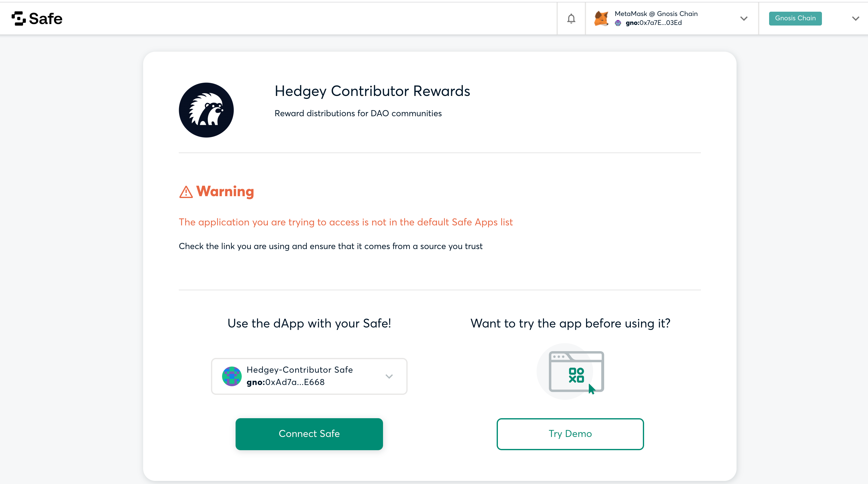Click the Try Demo button
The width and height of the screenshot is (868, 484).
click(570, 434)
